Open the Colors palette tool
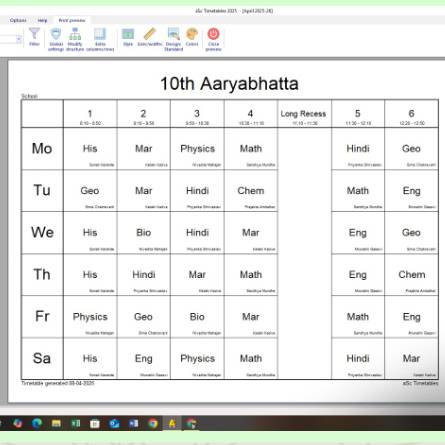Image resolution: width=445 pixels, height=445 pixels. click(192, 37)
